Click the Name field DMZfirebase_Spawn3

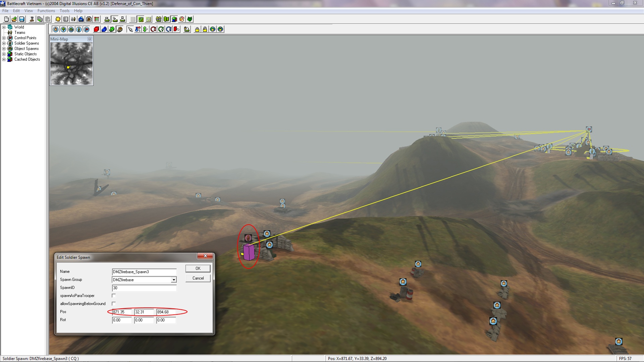click(x=144, y=272)
